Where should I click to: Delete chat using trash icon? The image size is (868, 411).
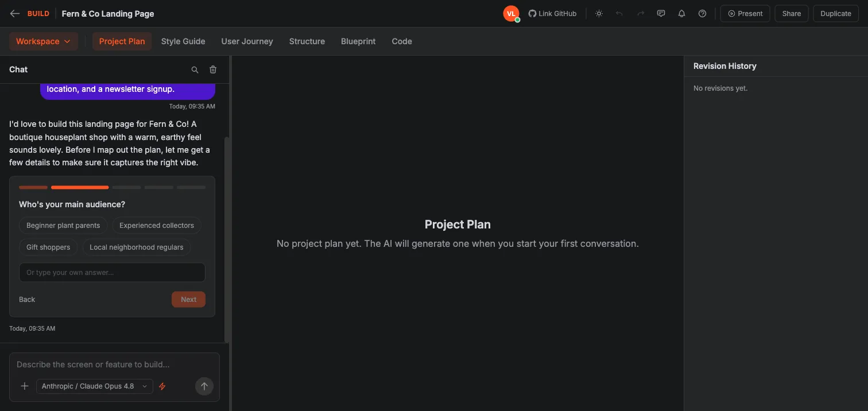tap(213, 69)
